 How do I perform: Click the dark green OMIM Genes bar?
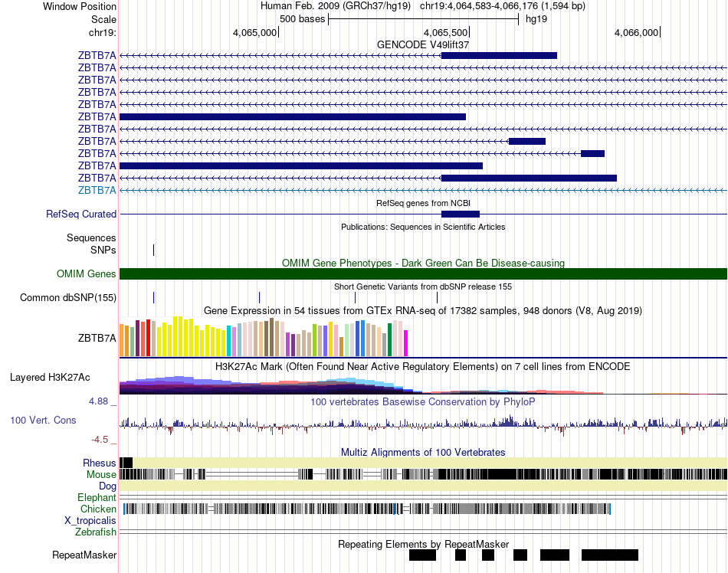(x=423, y=273)
